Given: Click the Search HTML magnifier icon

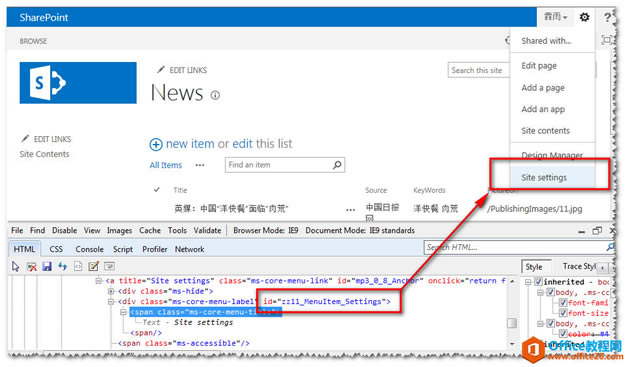Looking at the screenshot, I should 610,247.
